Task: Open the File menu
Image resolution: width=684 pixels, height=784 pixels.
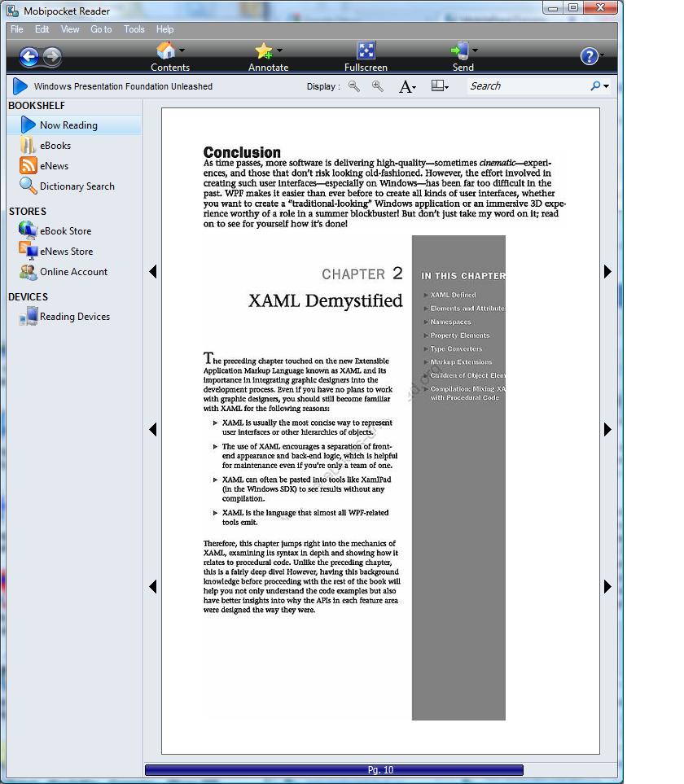Action: [17, 29]
